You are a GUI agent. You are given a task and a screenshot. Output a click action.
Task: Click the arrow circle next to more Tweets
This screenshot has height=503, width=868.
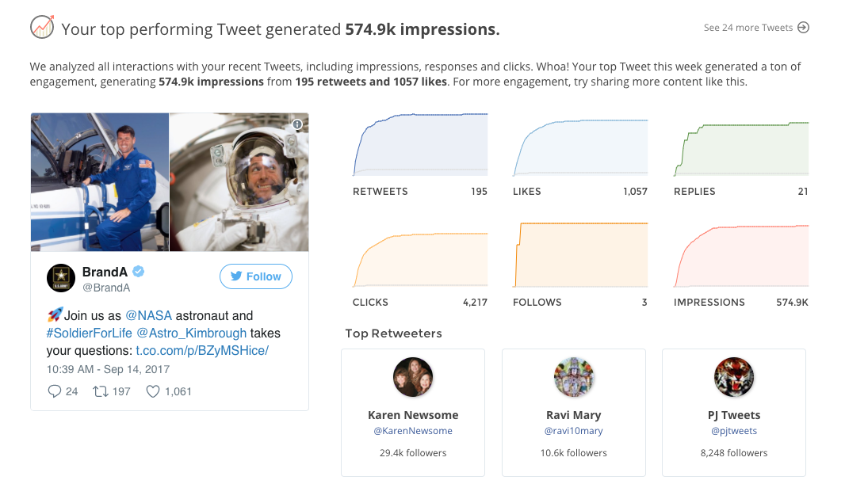(x=803, y=28)
